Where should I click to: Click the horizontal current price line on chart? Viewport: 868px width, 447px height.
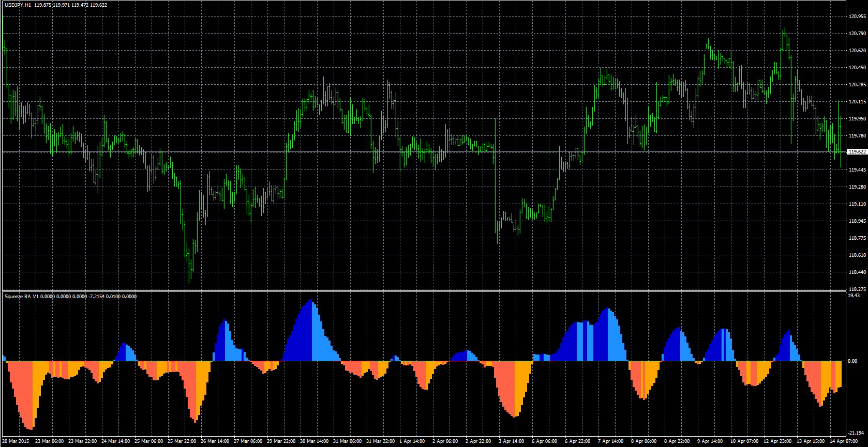pyautogui.click(x=414, y=152)
